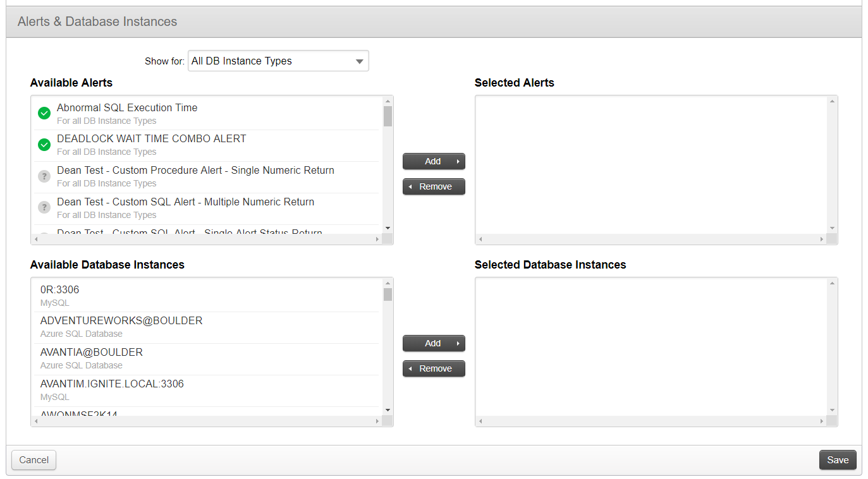Click Selected Database Instances scrollbar down arrow
This screenshot has width=868, height=479.
(x=832, y=410)
